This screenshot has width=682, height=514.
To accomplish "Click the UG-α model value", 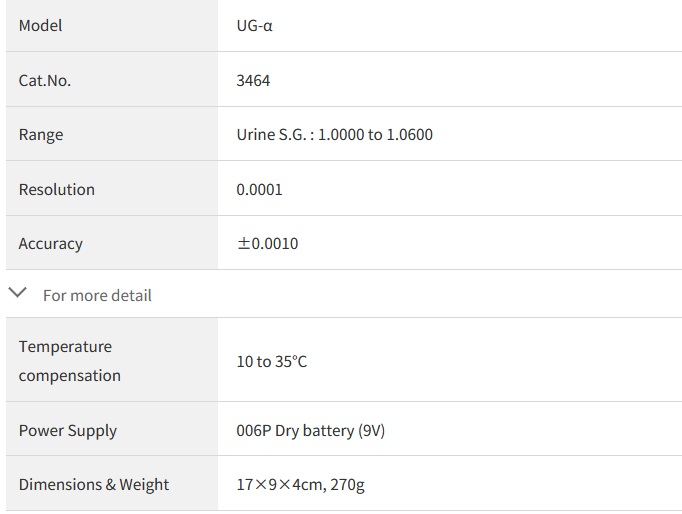I will pos(254,26).
